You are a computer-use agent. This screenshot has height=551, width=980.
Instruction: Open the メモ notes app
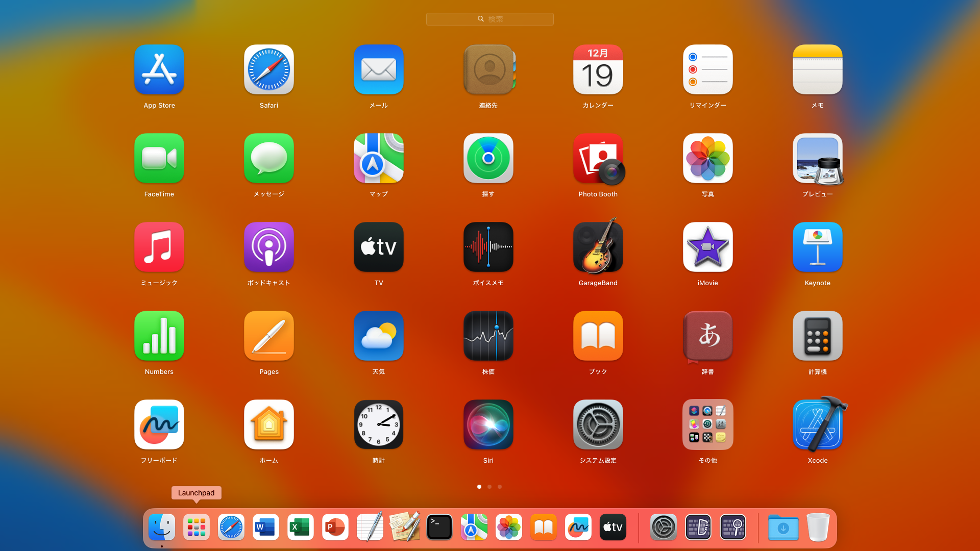[x=818, y=69]
